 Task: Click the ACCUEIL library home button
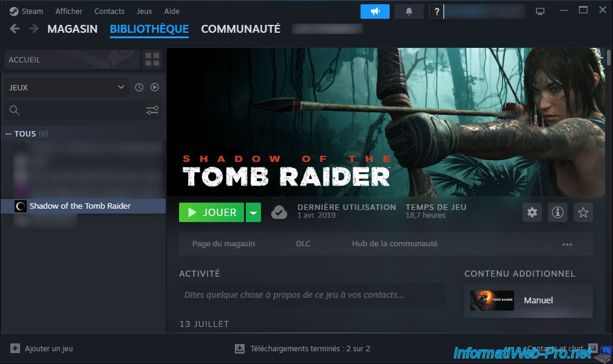pyautogui.click(x=72, y=59)
